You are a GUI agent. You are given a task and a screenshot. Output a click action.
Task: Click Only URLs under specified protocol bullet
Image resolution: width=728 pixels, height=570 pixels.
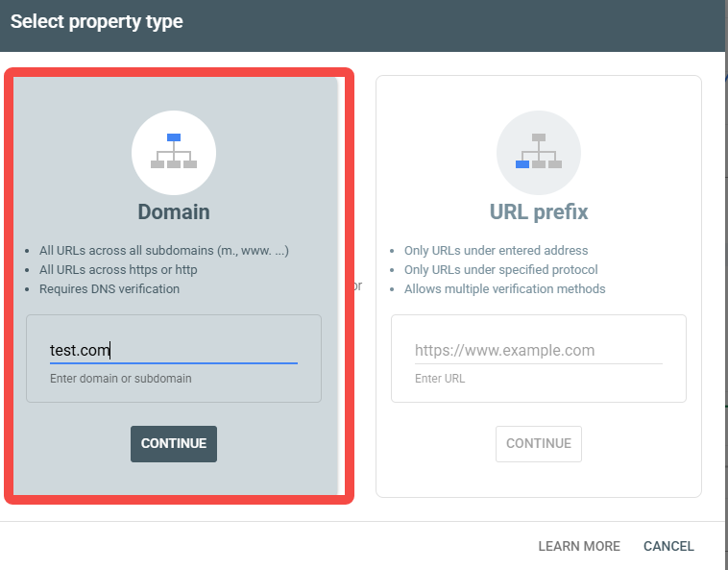[x=501, y=270]
